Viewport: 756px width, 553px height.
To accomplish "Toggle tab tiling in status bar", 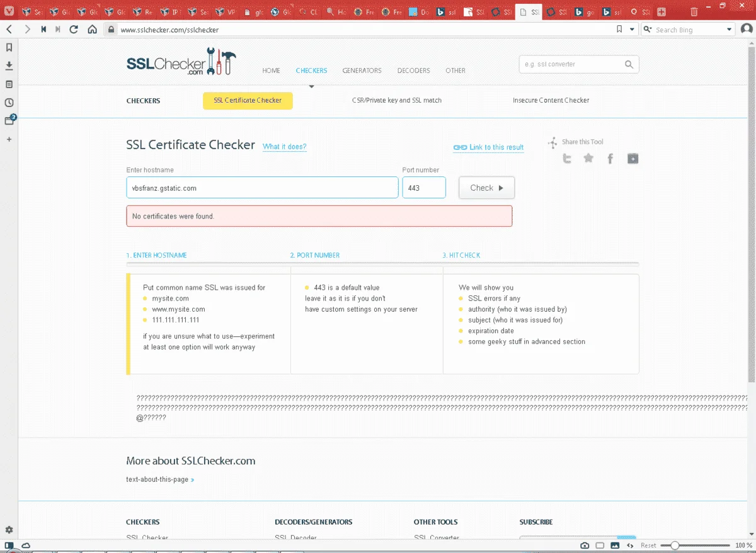I will (600, 545).
